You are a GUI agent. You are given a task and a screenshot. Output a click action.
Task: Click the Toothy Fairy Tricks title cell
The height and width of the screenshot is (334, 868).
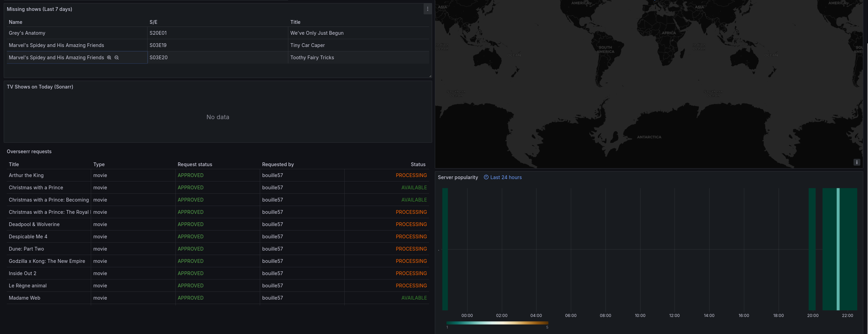(312, 58)
